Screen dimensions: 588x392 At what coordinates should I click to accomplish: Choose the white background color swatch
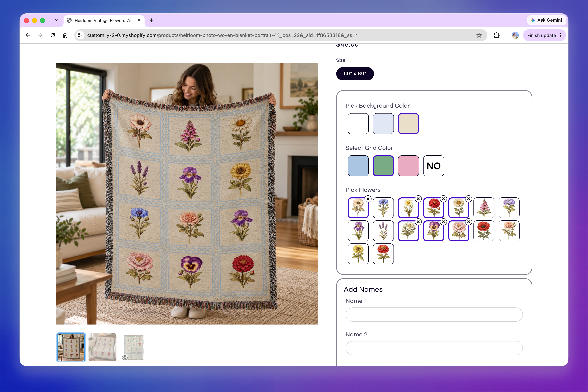[x=358, y=123]
